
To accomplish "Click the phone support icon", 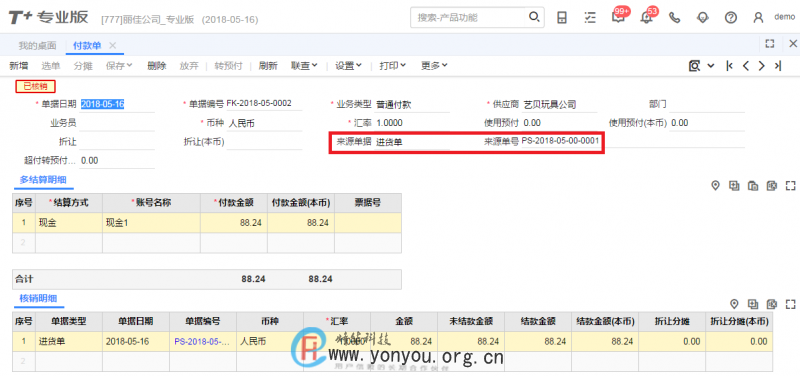I will (674, 17).
